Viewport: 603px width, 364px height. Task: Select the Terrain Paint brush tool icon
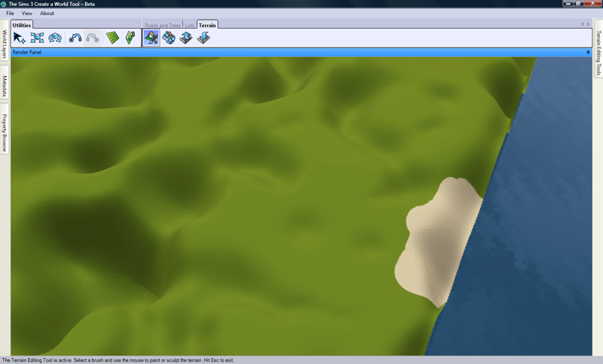pos(152,38)
